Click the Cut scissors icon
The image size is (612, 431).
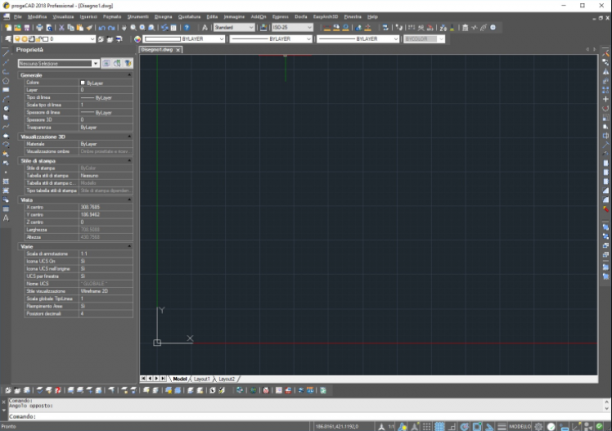click(61, 28)
